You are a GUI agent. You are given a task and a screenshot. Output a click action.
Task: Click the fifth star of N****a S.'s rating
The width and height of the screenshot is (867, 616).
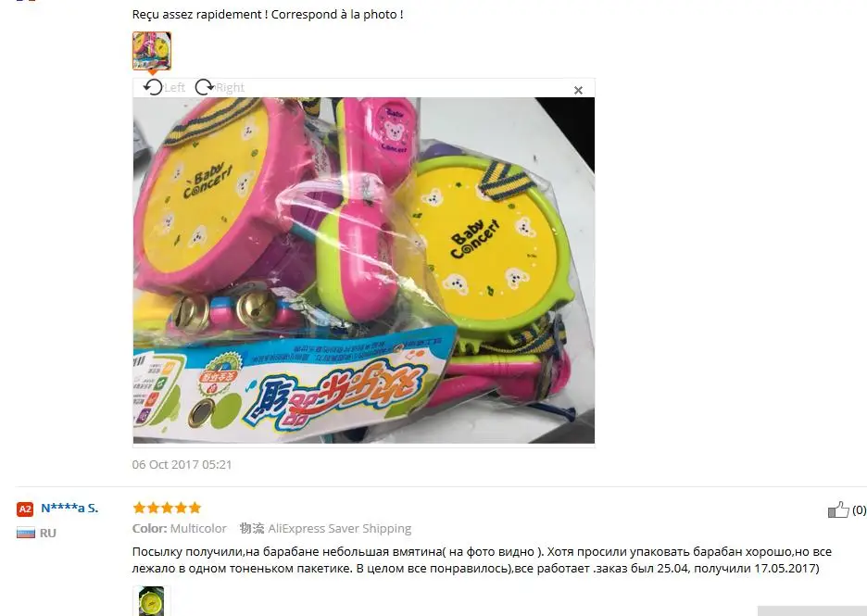click(195, 508)
